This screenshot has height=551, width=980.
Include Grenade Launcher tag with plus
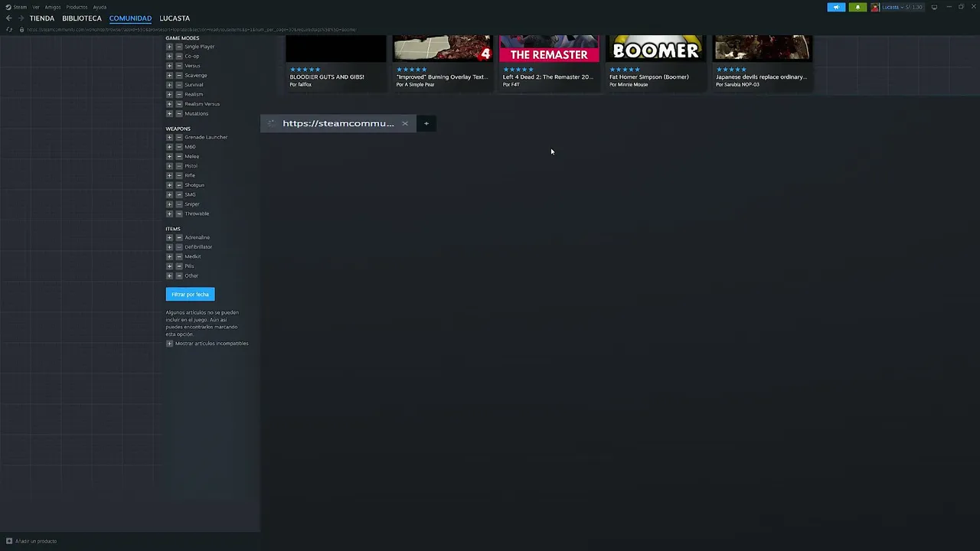[169, 137]
